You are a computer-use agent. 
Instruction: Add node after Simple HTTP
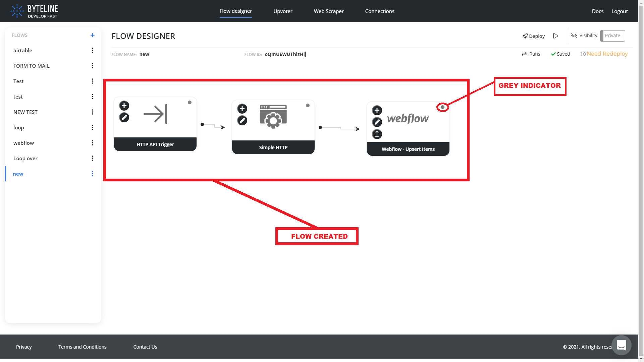click(x=242, y=109)
